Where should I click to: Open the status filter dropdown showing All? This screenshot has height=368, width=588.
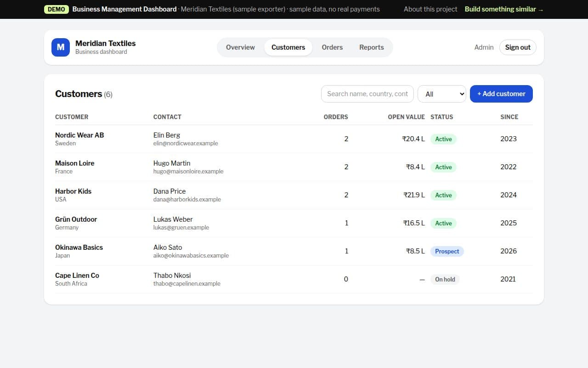point(442,94)
